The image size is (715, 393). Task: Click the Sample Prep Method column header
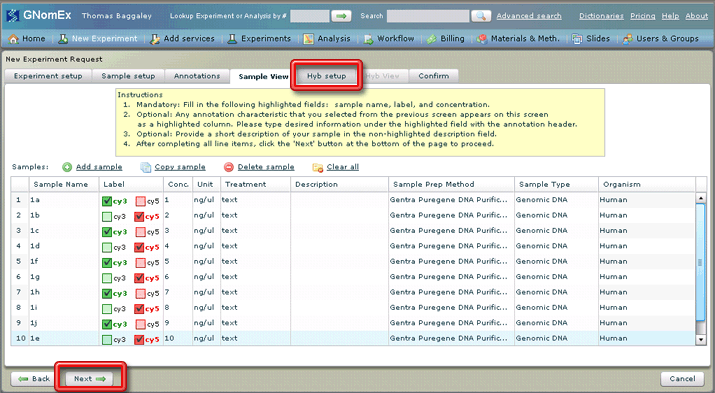(451, 184)
